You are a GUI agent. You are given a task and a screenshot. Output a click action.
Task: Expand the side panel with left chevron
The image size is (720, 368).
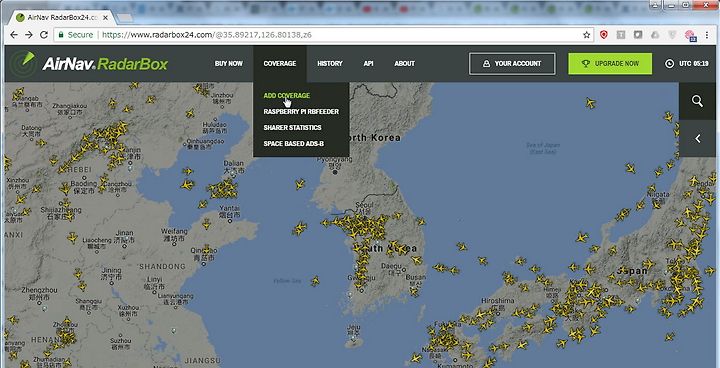coord(698,138)
